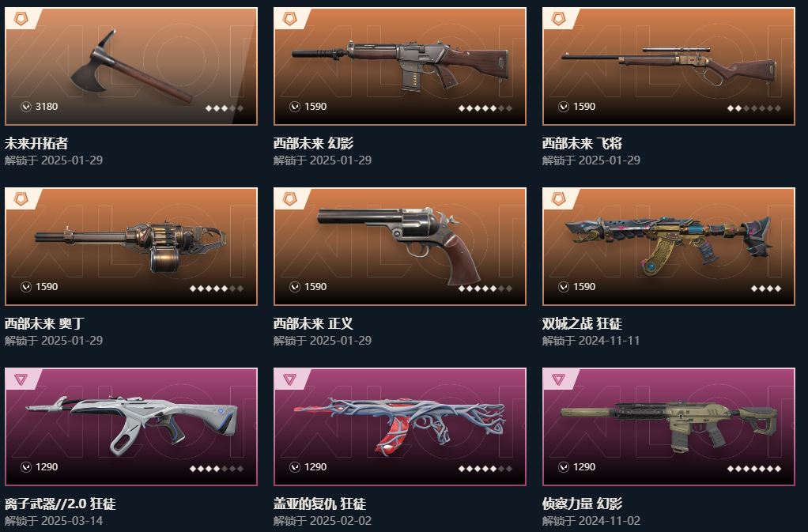Viewport: 808px width, 532px height.
Task: Click the pink tier badge on the 盖亚的复仇 狂徒 card
Action: point(290,379)
